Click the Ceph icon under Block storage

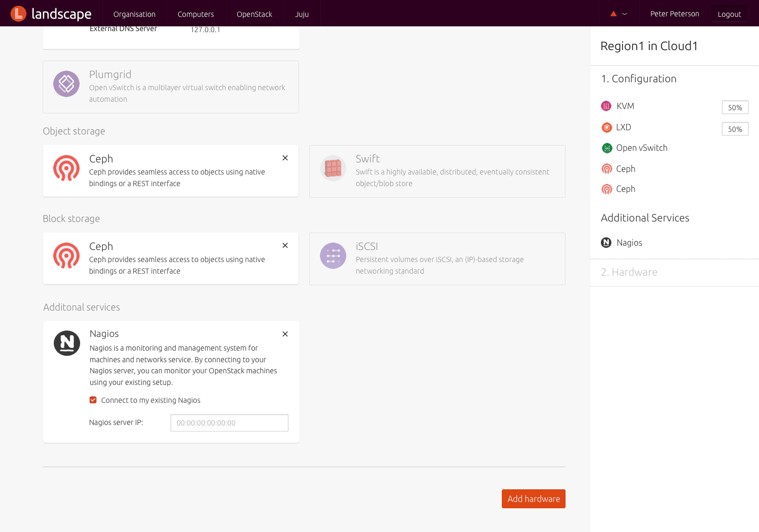click(x=66, y=256)
